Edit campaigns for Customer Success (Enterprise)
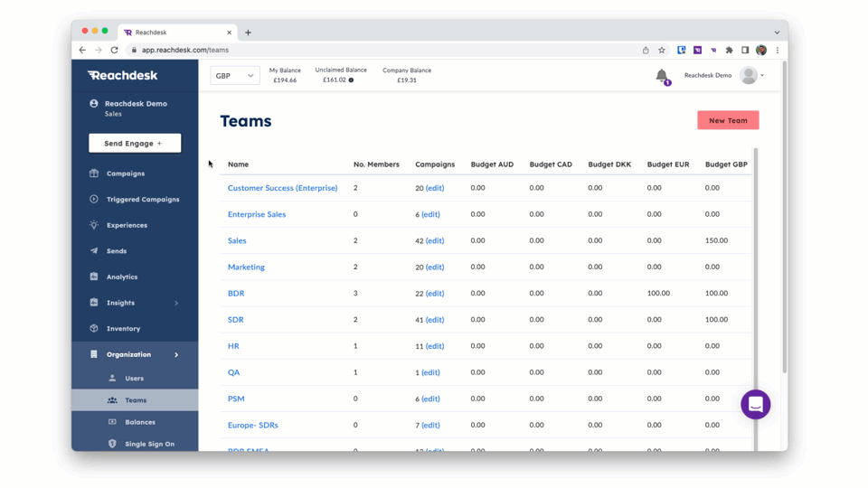The width and height of the screenshot is (868, 488). tap(435, 188)
